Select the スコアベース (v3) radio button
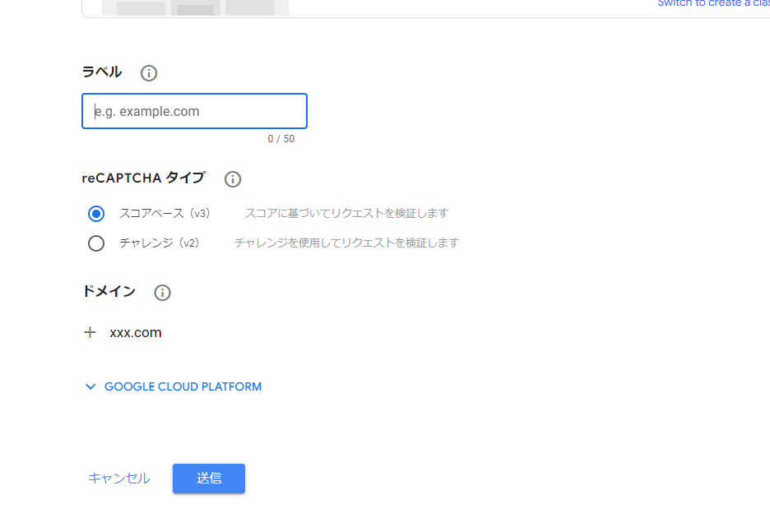 (96, 214)
